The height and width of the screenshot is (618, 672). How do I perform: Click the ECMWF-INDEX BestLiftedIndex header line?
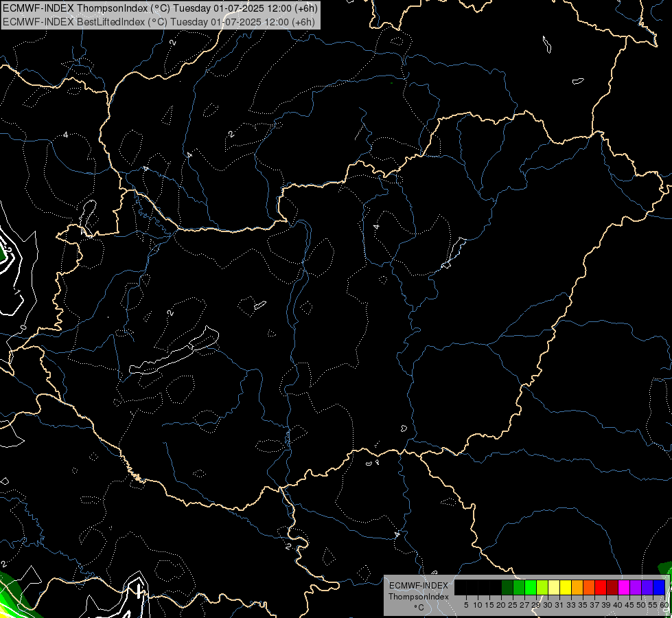pos(159,22)
